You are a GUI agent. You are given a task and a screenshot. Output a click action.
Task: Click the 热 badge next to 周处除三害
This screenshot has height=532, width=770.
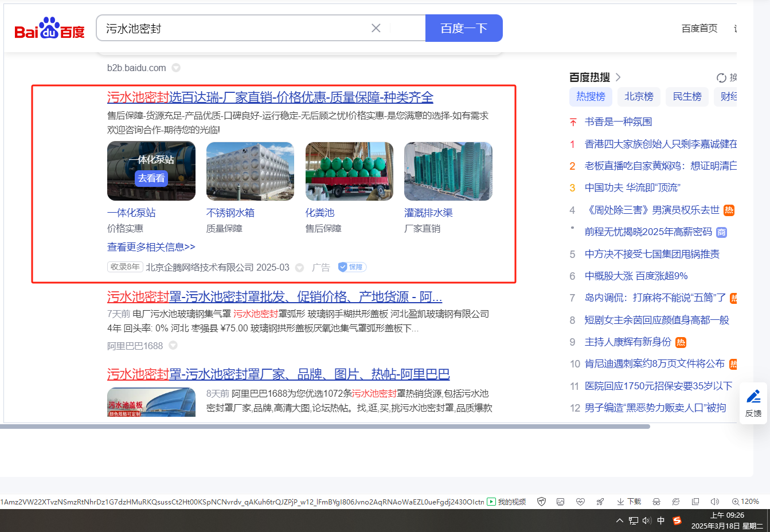point(729,210)
